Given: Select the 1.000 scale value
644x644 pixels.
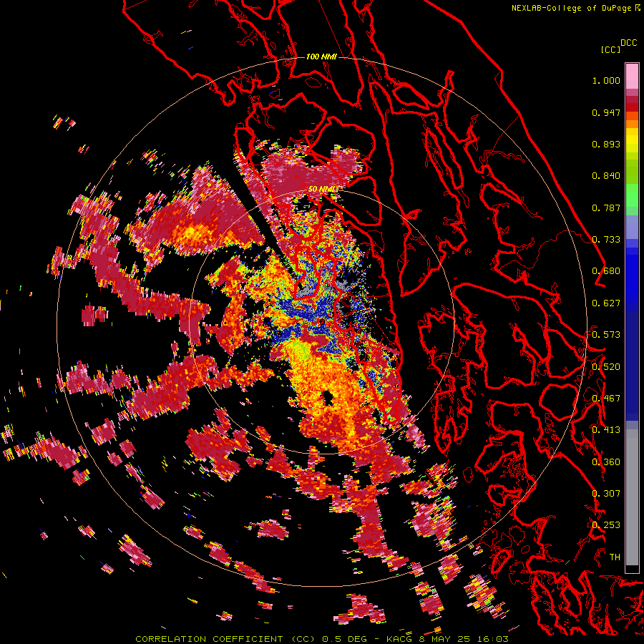Looking at the screenshot, I should tap(606, 80).
